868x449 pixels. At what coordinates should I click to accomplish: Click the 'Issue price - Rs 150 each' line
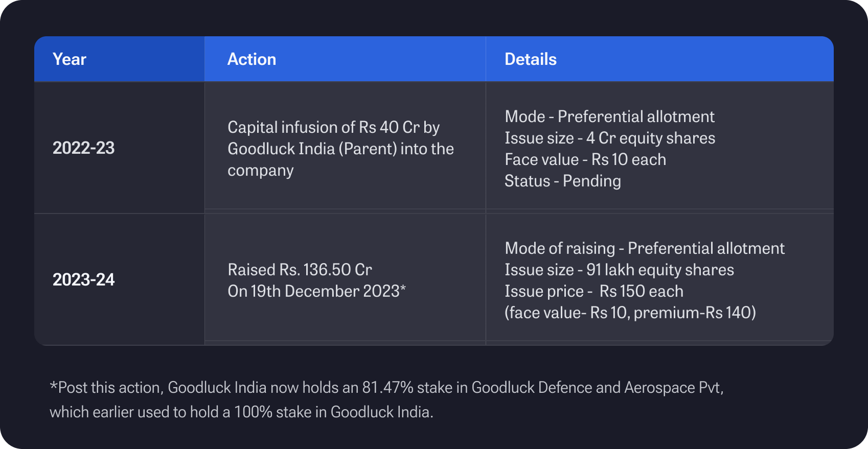[x=593, y=291]
